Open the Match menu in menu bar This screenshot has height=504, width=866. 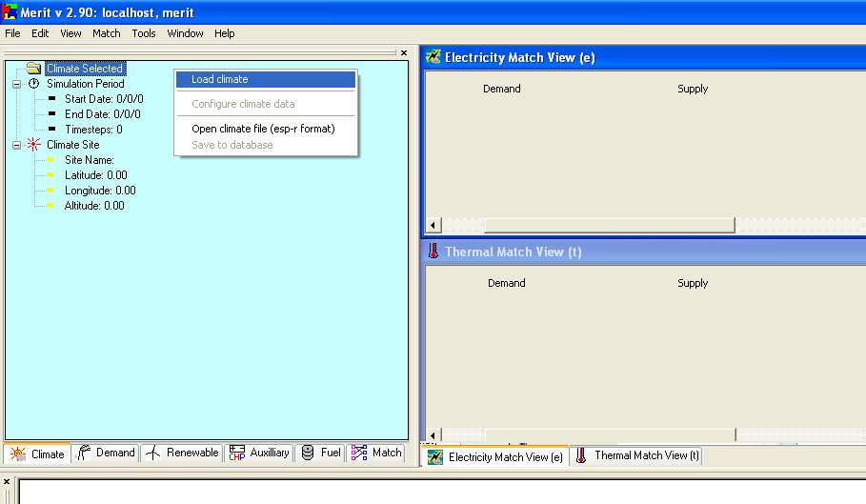coord(107,33)
